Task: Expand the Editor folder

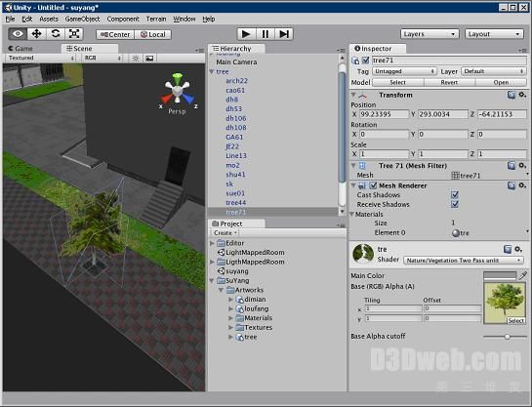Action: [x=213, y=243]
